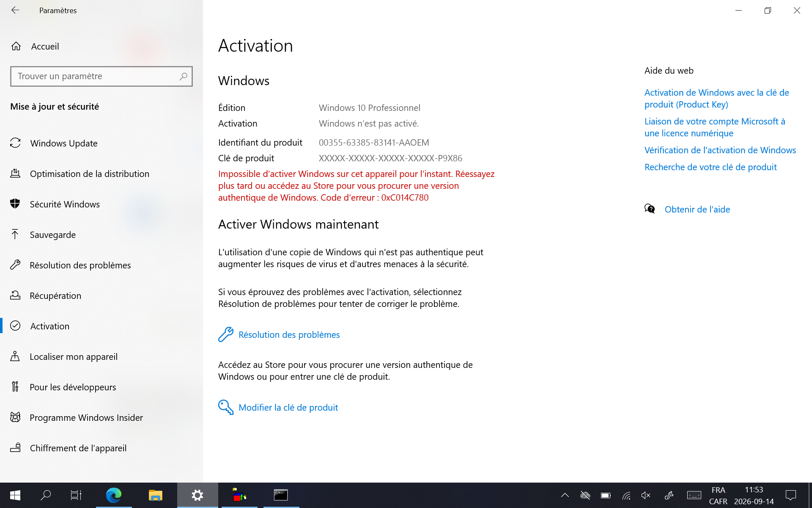812x508 pixels.
Task: Open Windows Ink Workspace pen icon
Action: (x=669, y=495)
